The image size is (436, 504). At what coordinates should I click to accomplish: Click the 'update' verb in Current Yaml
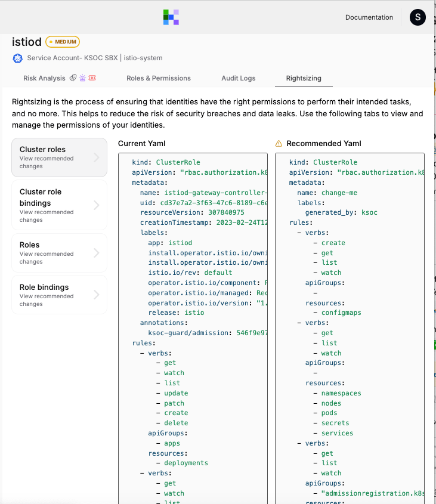176,393
